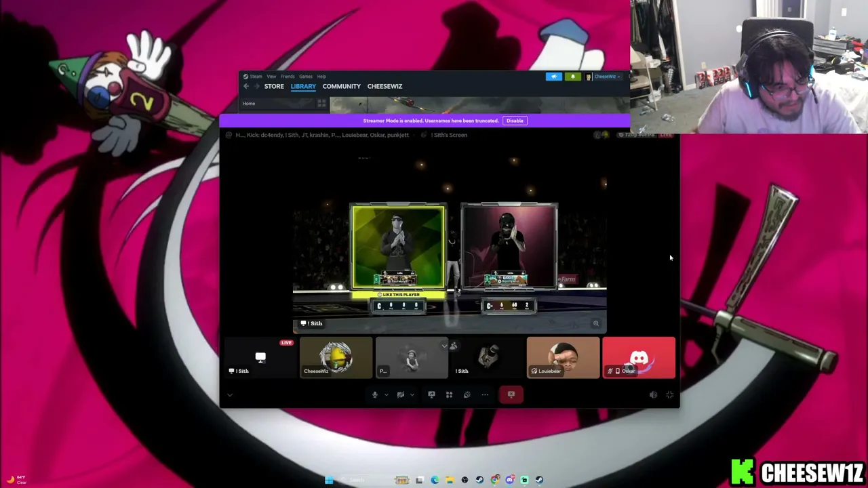The height and width of the screenshot is (488, 868).
Task: Open the Discord activities launcher
Action: [449, 394]
